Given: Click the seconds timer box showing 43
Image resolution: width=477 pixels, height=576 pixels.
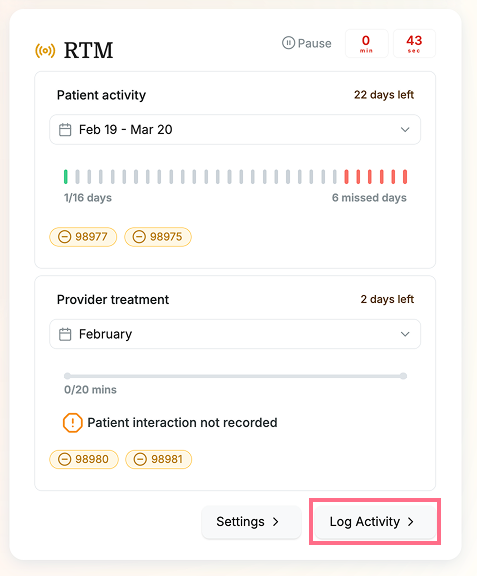Looking at the screenshot, I should pos(414,44).
